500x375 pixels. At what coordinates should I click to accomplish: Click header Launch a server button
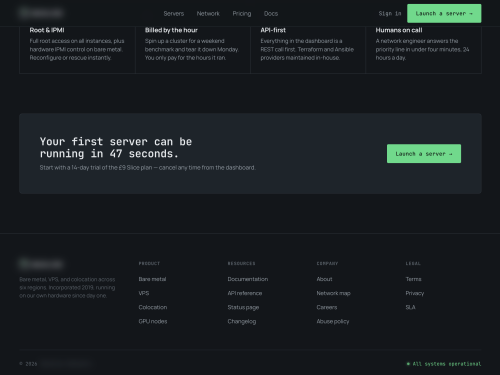coord(444,14)
